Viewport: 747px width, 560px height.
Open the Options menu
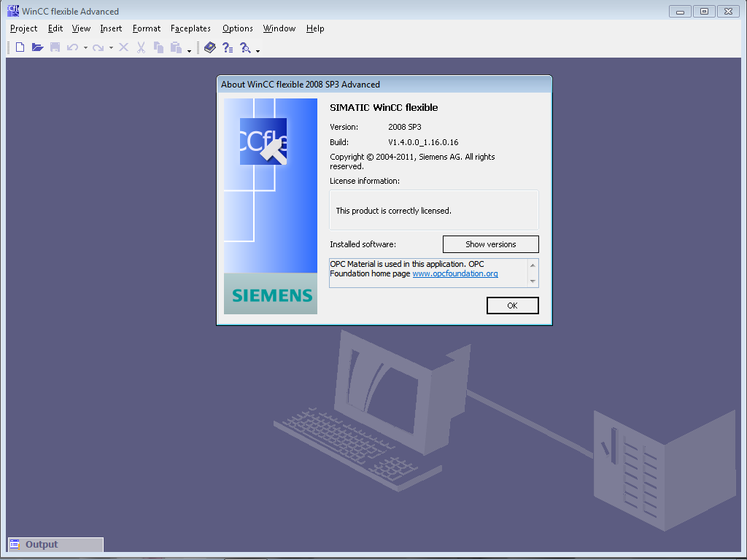(237, 28)
